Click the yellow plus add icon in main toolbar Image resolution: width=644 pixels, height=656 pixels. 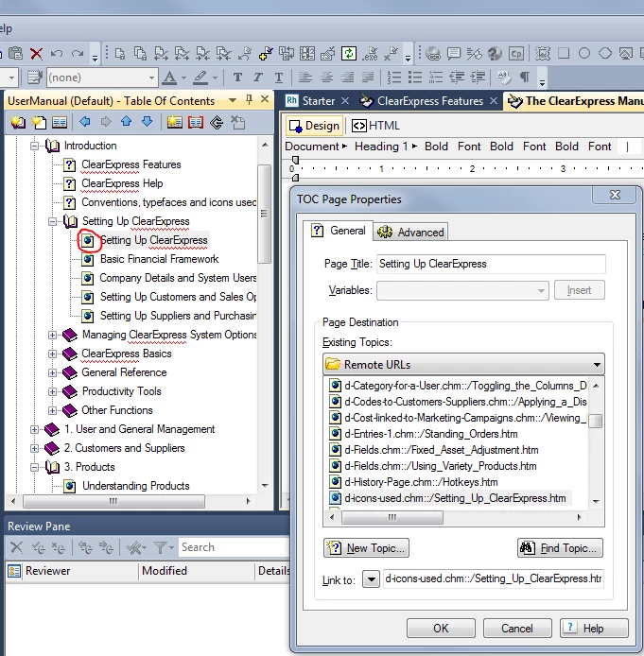266,54
